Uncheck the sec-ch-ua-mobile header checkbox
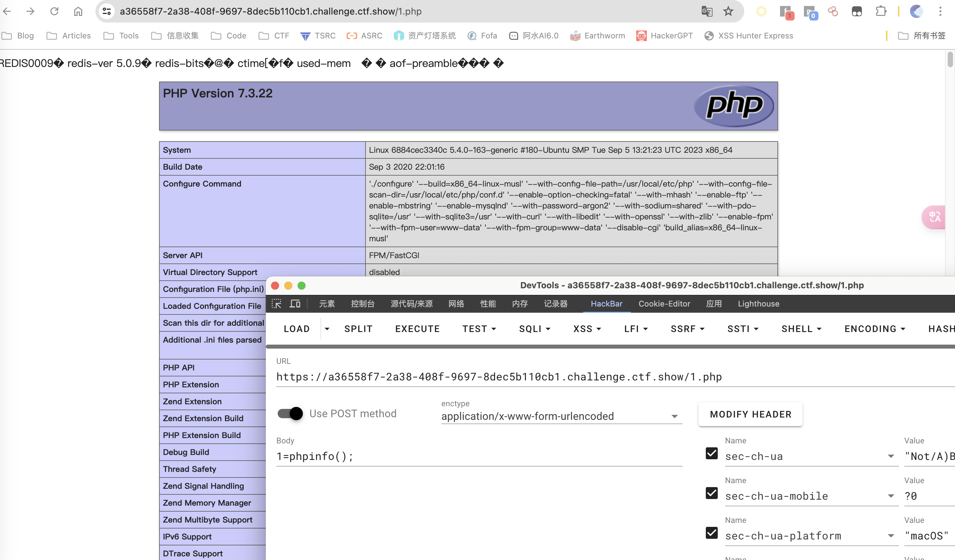Image resolution: width=955 pixels, height=560 pixels. point(712,493)
